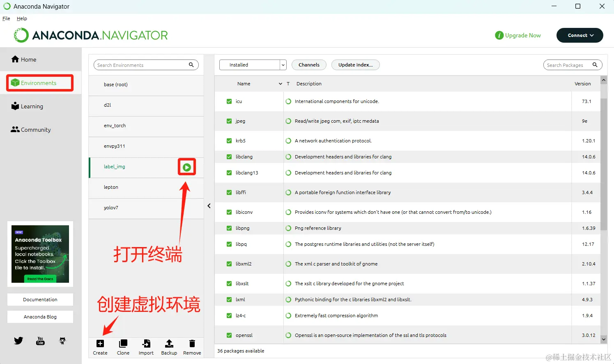Select the d2l environment
The image size is (614, 364).
(x=146, y=105)
